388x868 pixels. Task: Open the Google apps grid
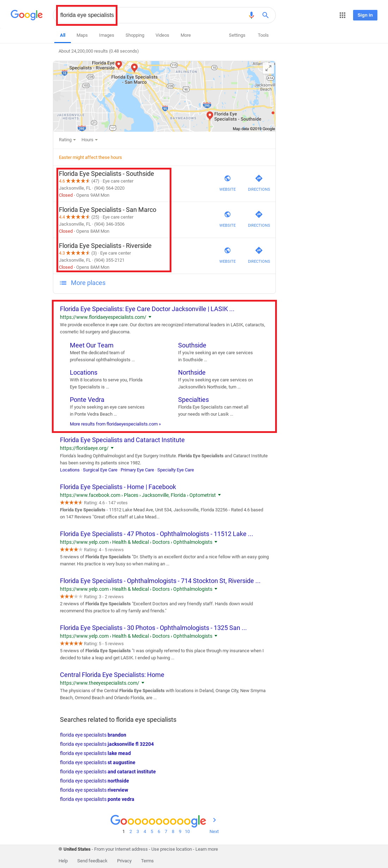click(342, 15)
